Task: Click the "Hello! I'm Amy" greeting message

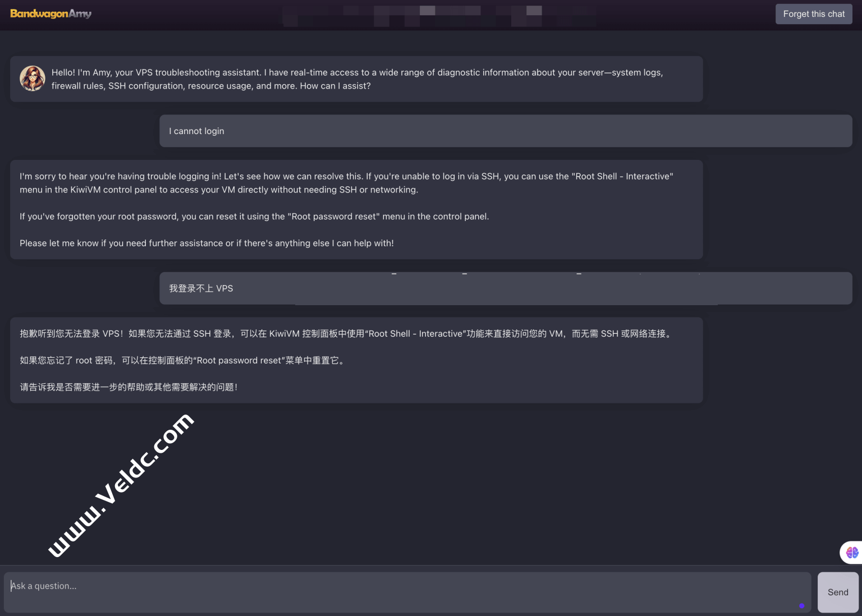Action: (357, 79)
